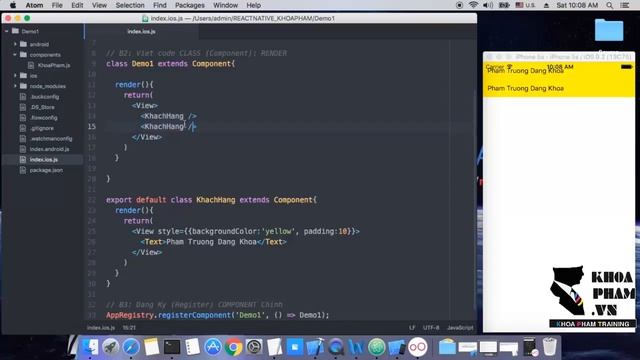Open the U.S. input source menu
Viewport: 640px width, 360px height.
(525, 5)
